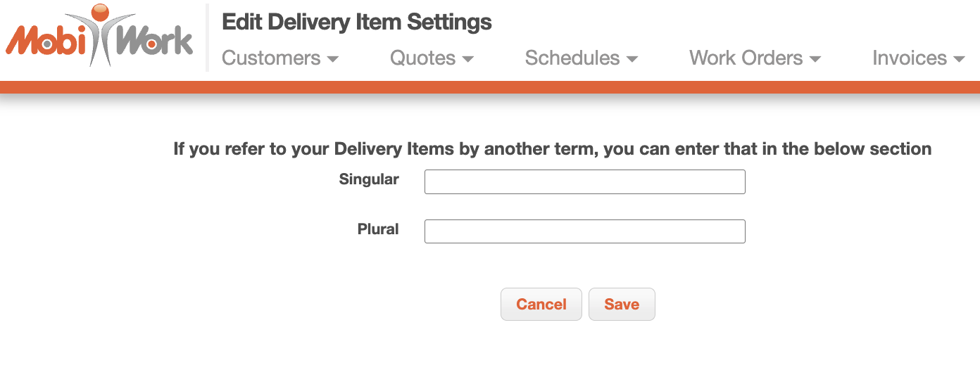Expand the arrow next to Customers
This screenshot has height=370, width=980.
333,59
